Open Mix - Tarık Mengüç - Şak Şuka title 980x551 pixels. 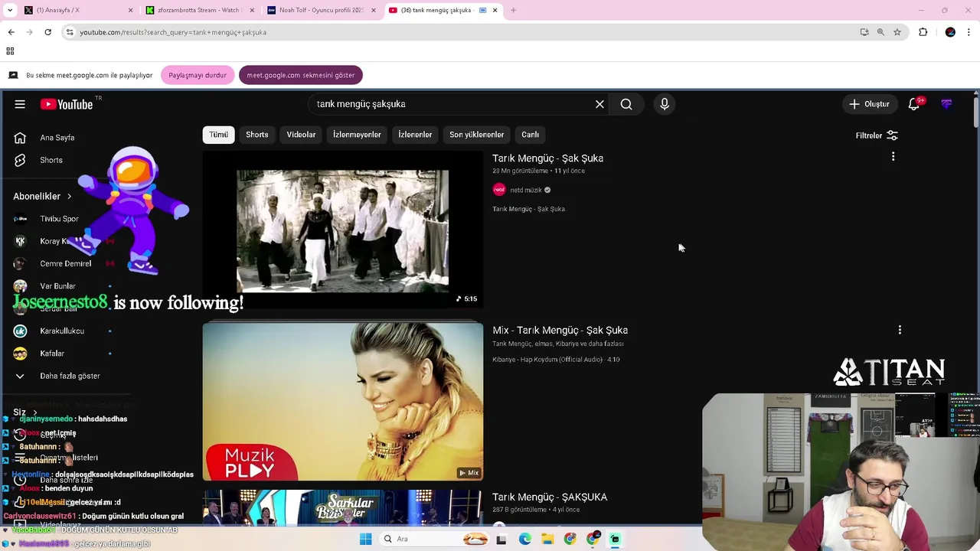(560, 330)
